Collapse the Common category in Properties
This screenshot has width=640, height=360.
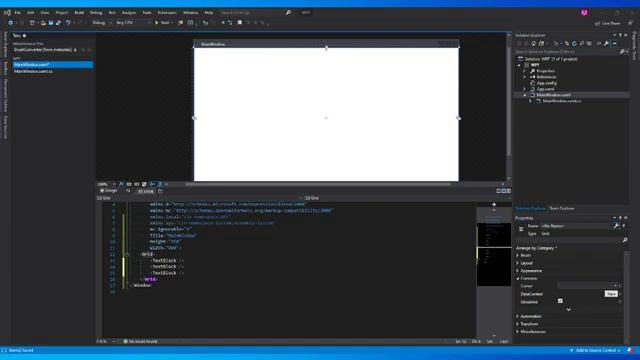tap(518, 279)
